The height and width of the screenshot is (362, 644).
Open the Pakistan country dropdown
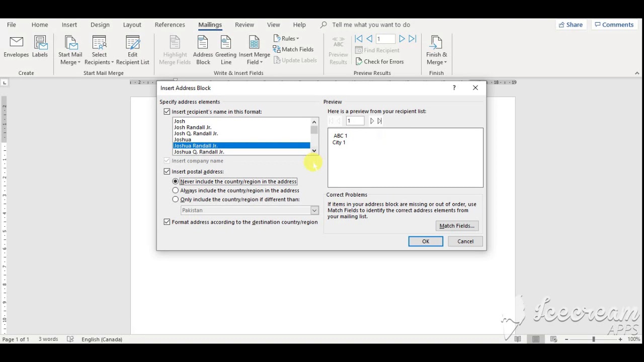click(314, 210)
